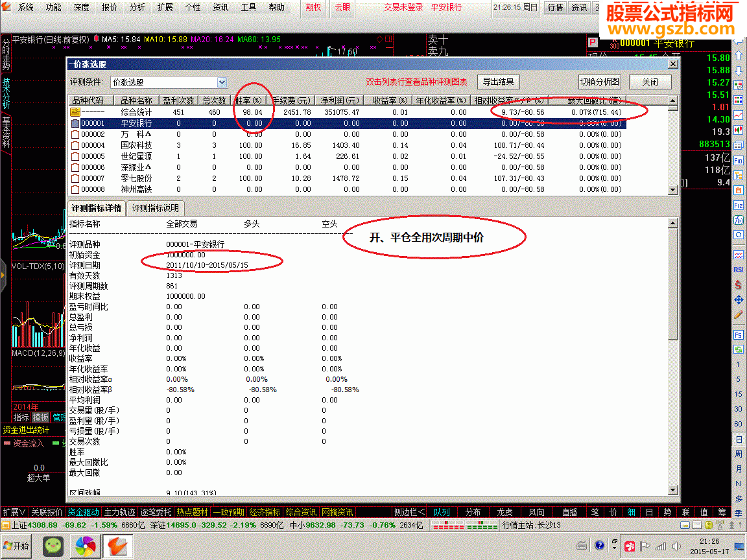This screenshot has height=560, width=747.
Task: Open the 基本资料 vertical tab on left
Action: pyautogui.click(x=6, y=132)
